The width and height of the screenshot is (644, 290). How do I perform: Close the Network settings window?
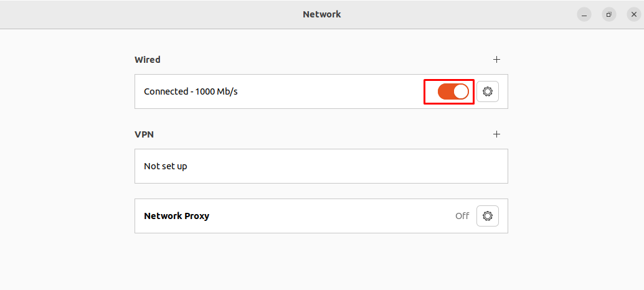click(x=634, y=15)
